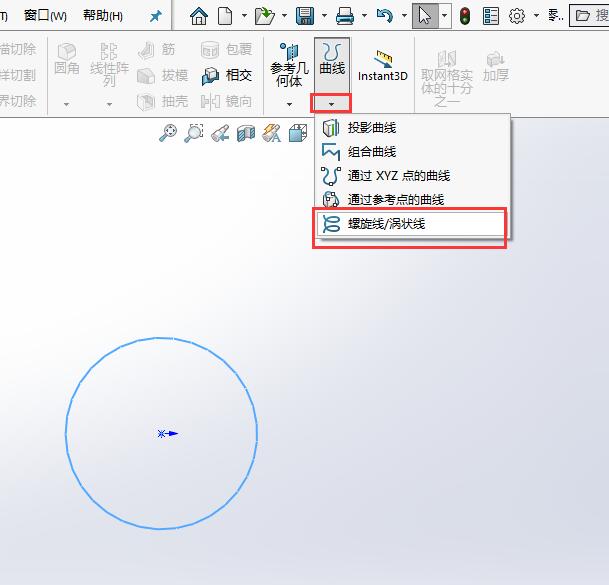Open dropdown arrow next to New document icon
Viewport: 609px width, 585px height.
[x=244, y=16]
